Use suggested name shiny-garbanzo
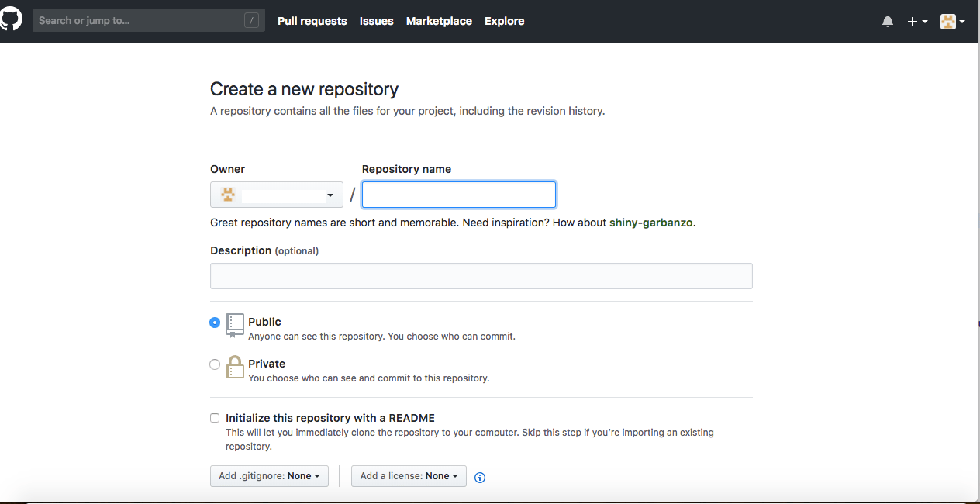This screenshot has height=504, width=980. click(x=651, y=223)
